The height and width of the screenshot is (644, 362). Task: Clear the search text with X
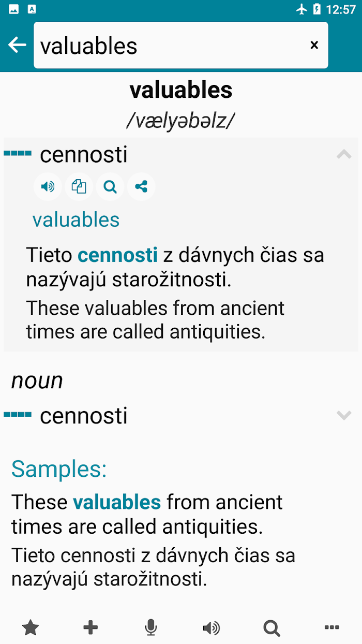(x=314, y=45)
